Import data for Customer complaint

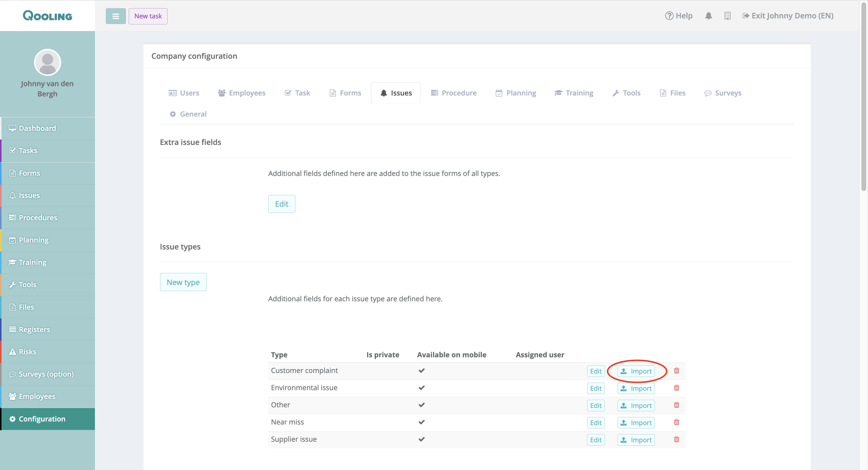click(636, 371)
